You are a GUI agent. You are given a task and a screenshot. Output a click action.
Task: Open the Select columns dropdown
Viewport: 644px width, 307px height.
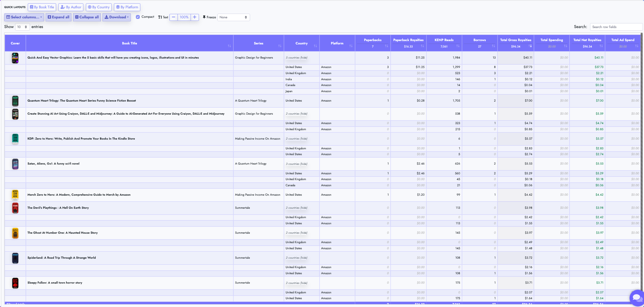coord(24,17)
